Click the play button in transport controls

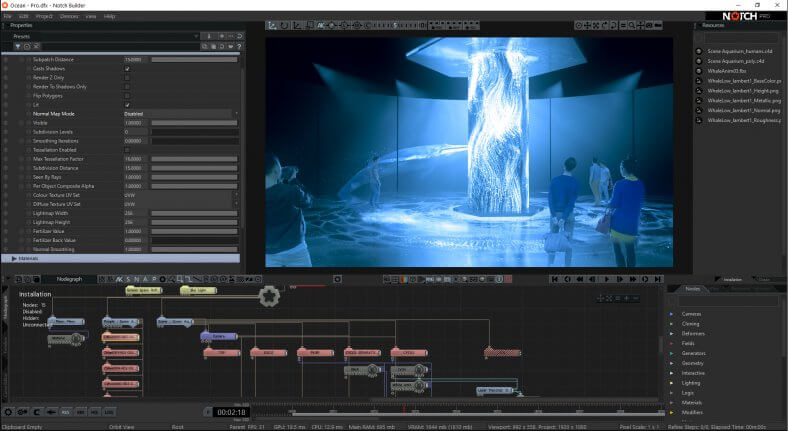[607, 279]
